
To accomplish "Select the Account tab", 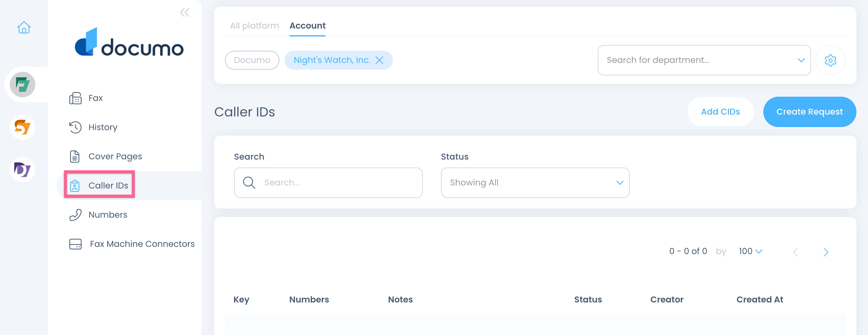I will (308, 26).
